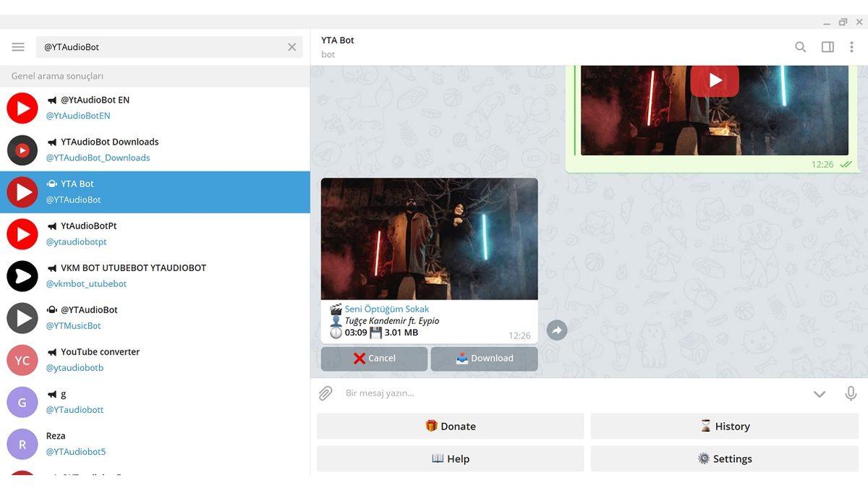Image resolution: width=868 pixels, height=488 pixels.
Task: Click the Donate bot button
Action: 450,426
